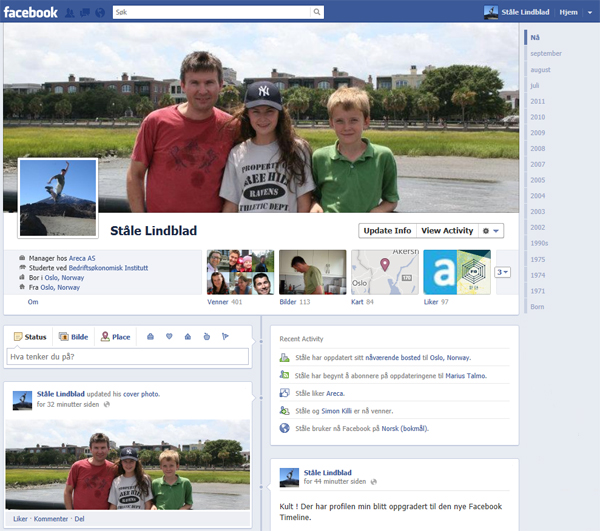Click Del under the cover photo post
The width and height of the screenshot is (600, 531).
pyautogui.click(x=79, y=519)
